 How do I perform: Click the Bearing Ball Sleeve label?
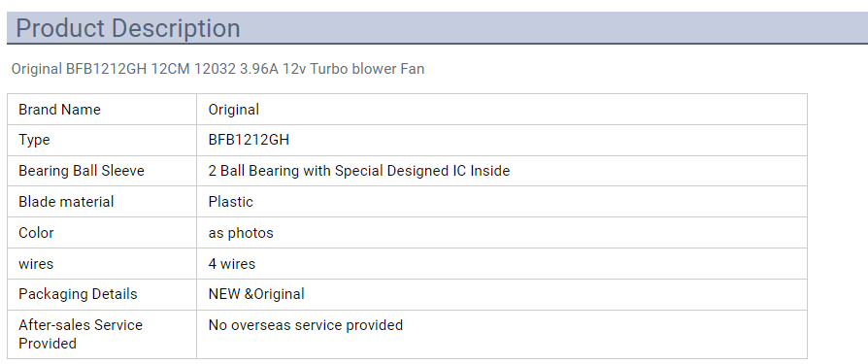[82, 171]
